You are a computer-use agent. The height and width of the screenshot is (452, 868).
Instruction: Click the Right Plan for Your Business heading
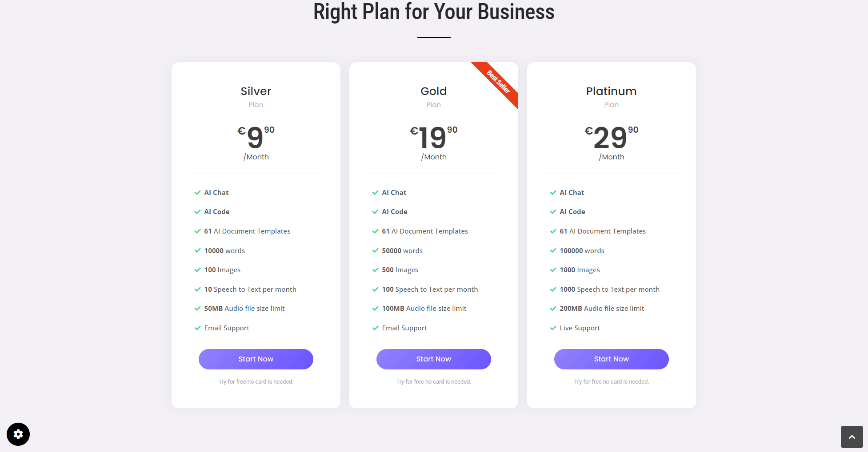(434, 12)
